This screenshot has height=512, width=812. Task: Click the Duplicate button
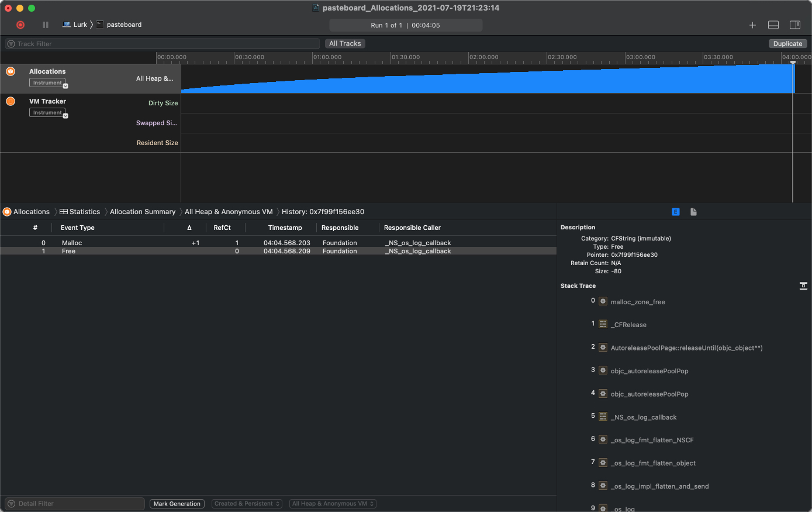787,44
